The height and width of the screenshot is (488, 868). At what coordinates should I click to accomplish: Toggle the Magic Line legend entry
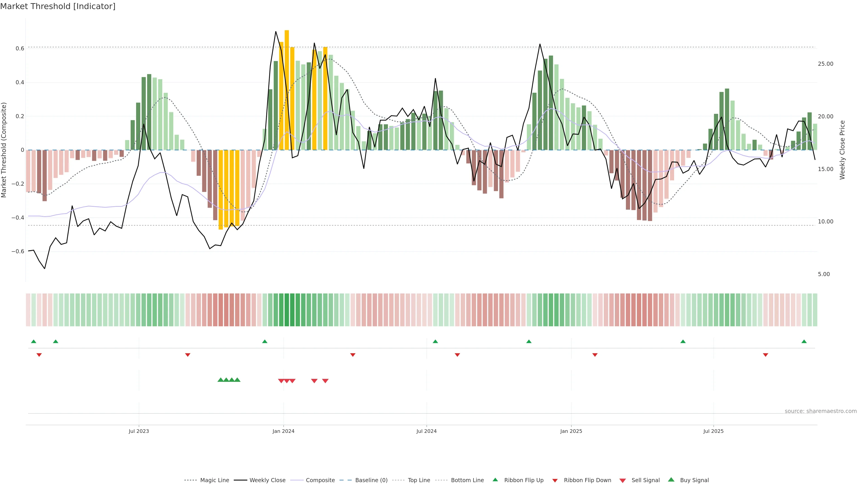tap(214, 480)
